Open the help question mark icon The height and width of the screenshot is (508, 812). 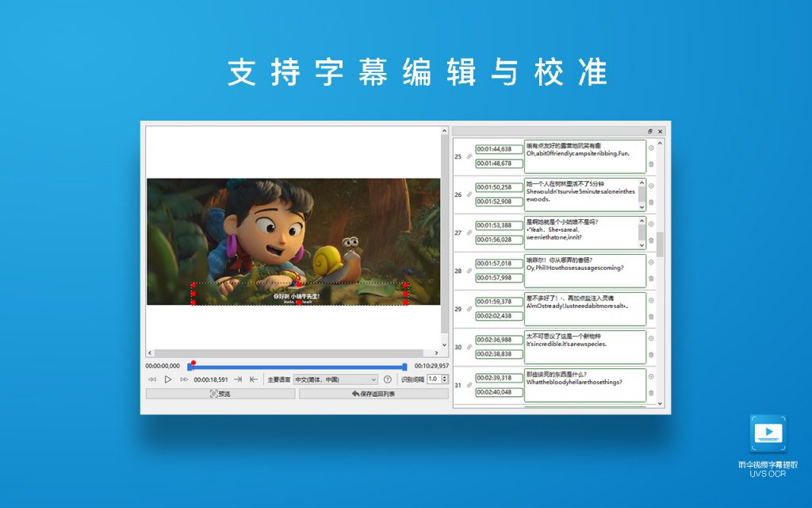(x=388, y=379)
